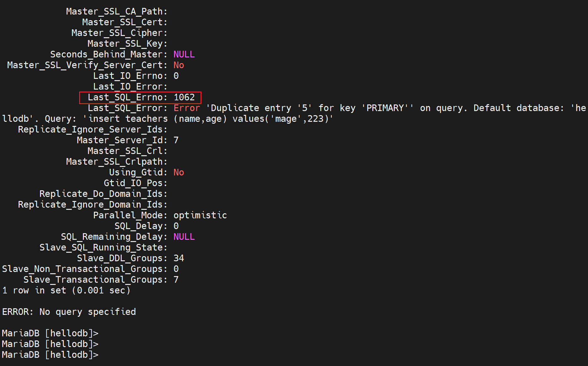Click the 'ERROR: No query specified' line

click(69, 312)
